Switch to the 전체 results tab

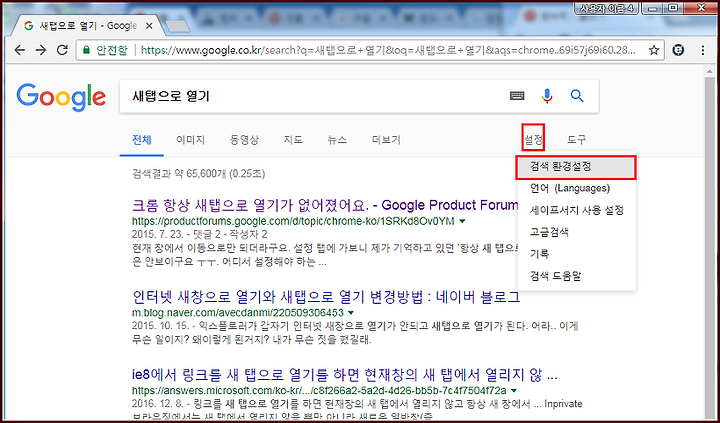click(141, 140)
